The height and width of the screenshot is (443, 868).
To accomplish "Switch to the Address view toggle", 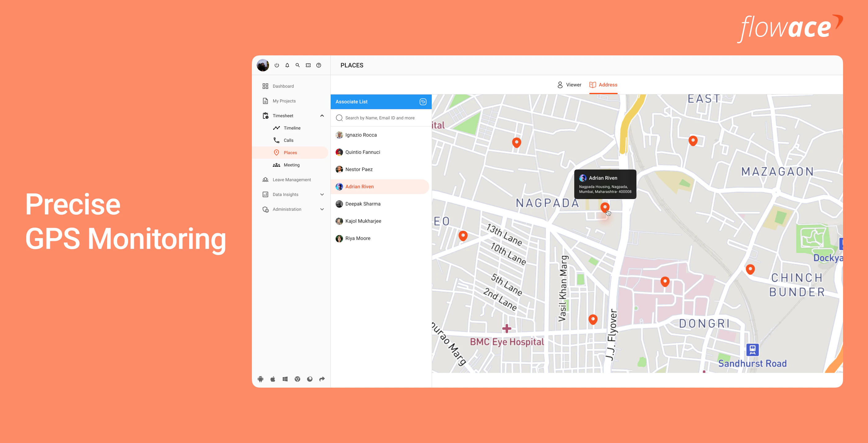I will pos(603,85).
